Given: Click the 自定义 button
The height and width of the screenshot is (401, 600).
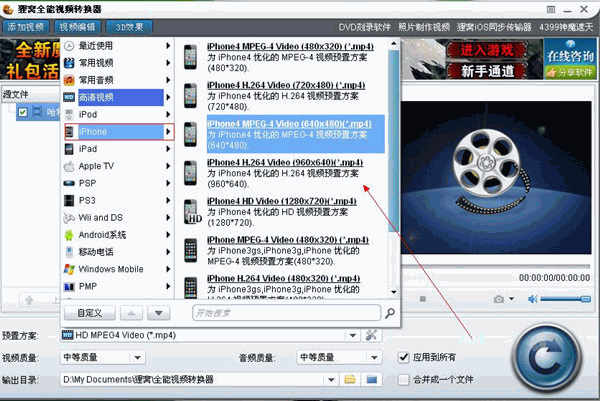Looking at the screenshot, I should (90, 313).
